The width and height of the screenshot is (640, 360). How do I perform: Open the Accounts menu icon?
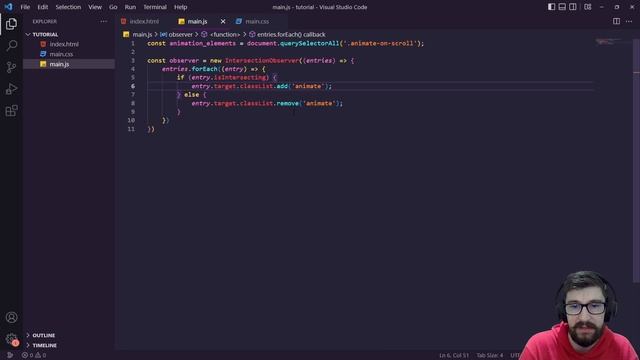(11, 317)
